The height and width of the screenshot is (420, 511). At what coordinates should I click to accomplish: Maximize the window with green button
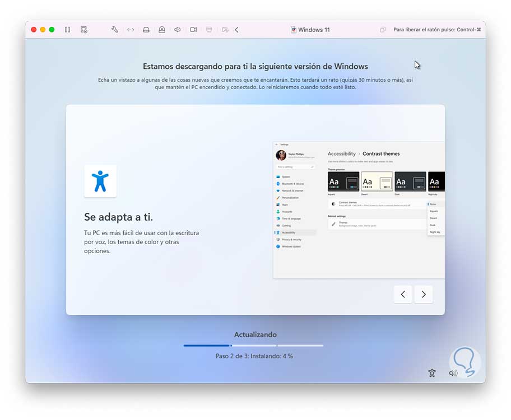tap(52, 30)
